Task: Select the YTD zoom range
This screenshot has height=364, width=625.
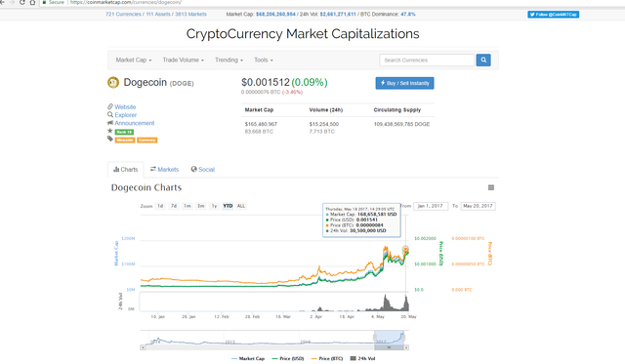Action: coord(228,206)
